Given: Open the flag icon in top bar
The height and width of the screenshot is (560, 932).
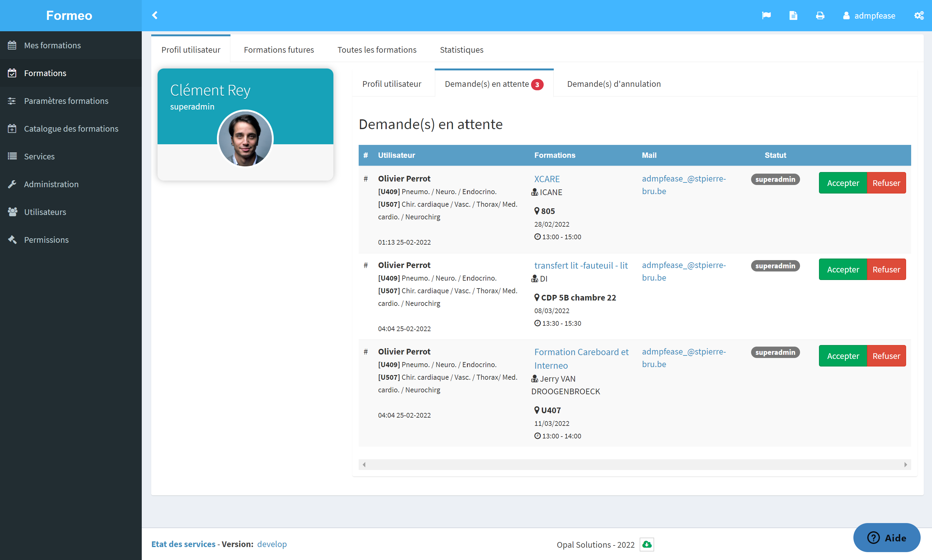Looking at the screenshot, I should click(766, 15).
